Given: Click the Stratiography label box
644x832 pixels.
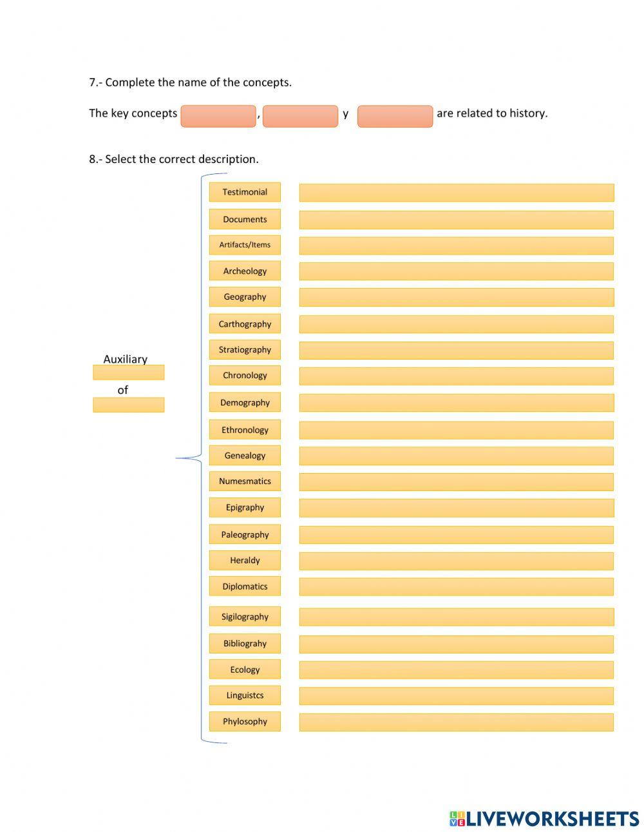Looking at the screenshot, I should tap(245, 350).
